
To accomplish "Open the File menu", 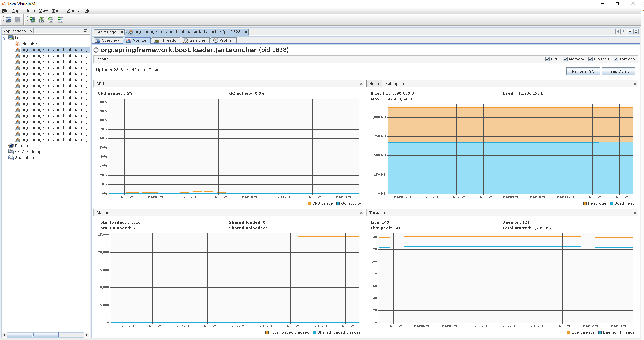I will (5, 11).
